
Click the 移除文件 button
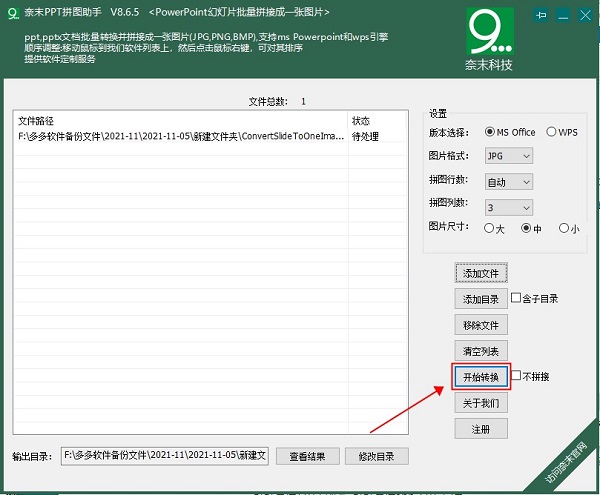481,325
